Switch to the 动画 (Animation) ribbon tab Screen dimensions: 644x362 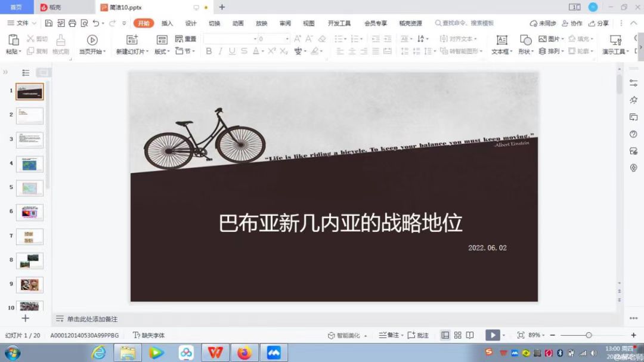coord(237,23)
